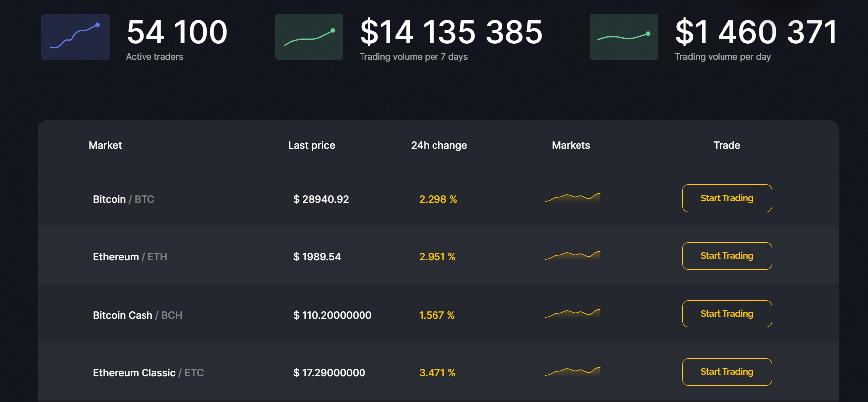Click the $14 135 385 trading volume figure
Screen dimensions: 868x402
click(451, 32)
